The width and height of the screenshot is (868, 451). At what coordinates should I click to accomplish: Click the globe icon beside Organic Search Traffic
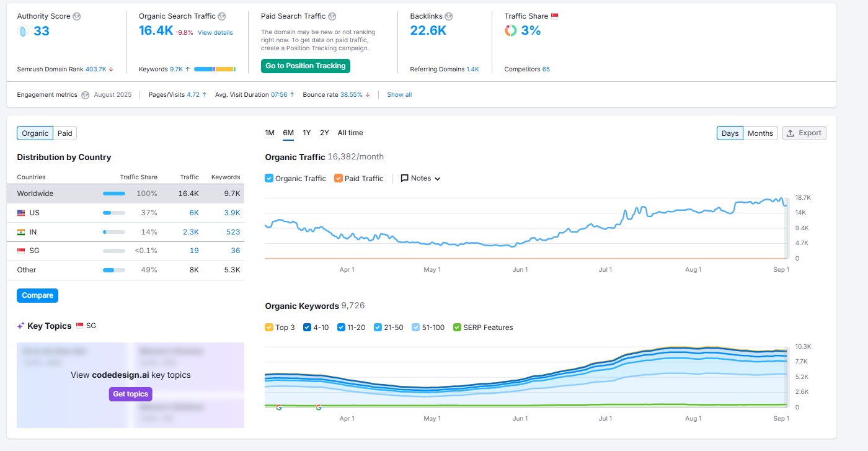pyautogui.click(x=222, y=17)
